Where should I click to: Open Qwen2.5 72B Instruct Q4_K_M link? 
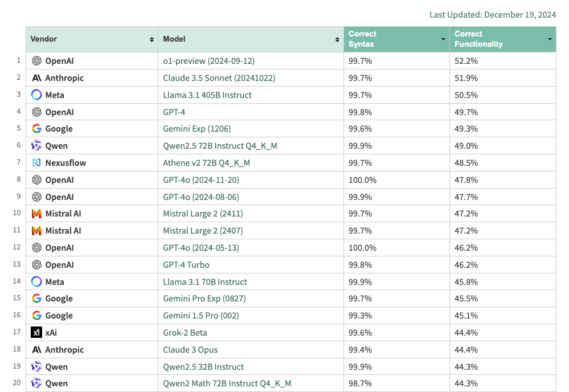(220, 146)
